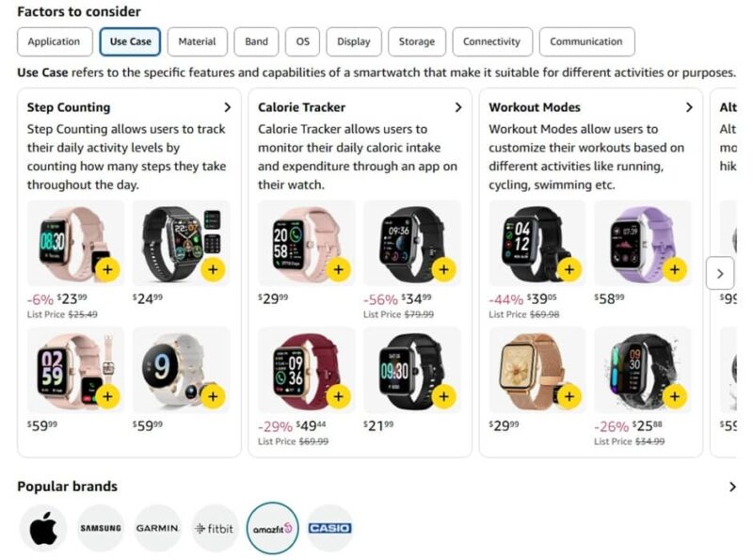
Task: Click the carousel right arrow
Action: point(720,273)
